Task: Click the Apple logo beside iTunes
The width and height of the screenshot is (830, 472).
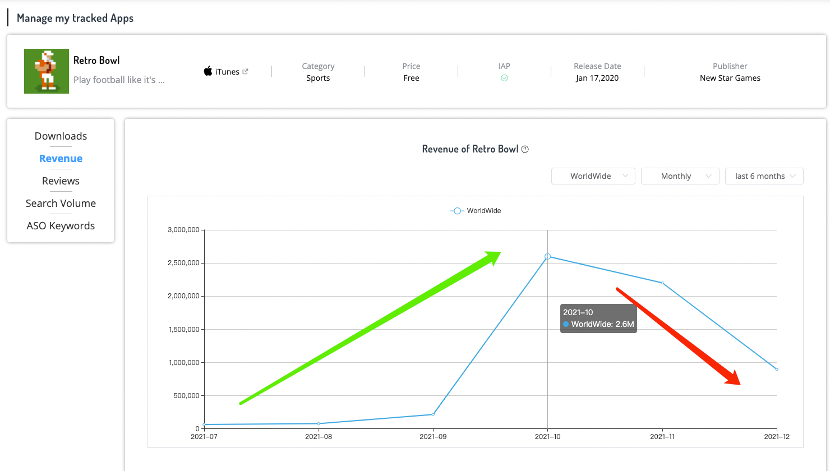Action: pyautogui.click(x=208, y=72)
